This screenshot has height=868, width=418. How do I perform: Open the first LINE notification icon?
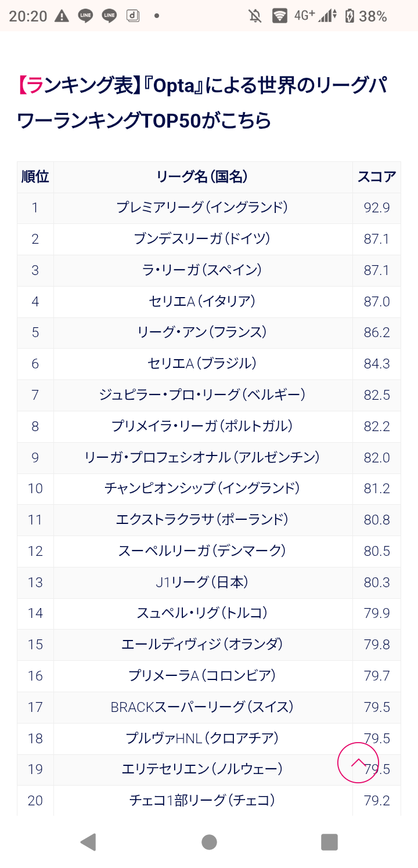click(x=86, y=16)
